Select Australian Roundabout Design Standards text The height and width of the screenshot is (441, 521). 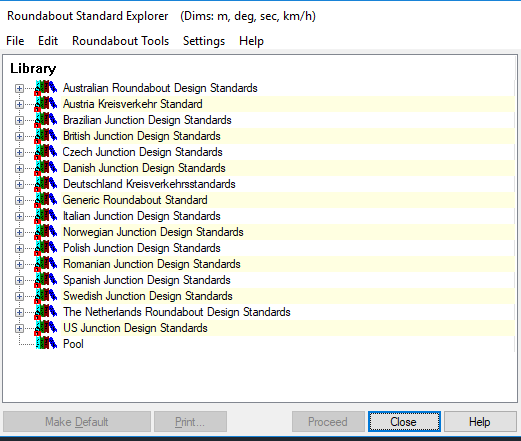(x=160, y=88)
